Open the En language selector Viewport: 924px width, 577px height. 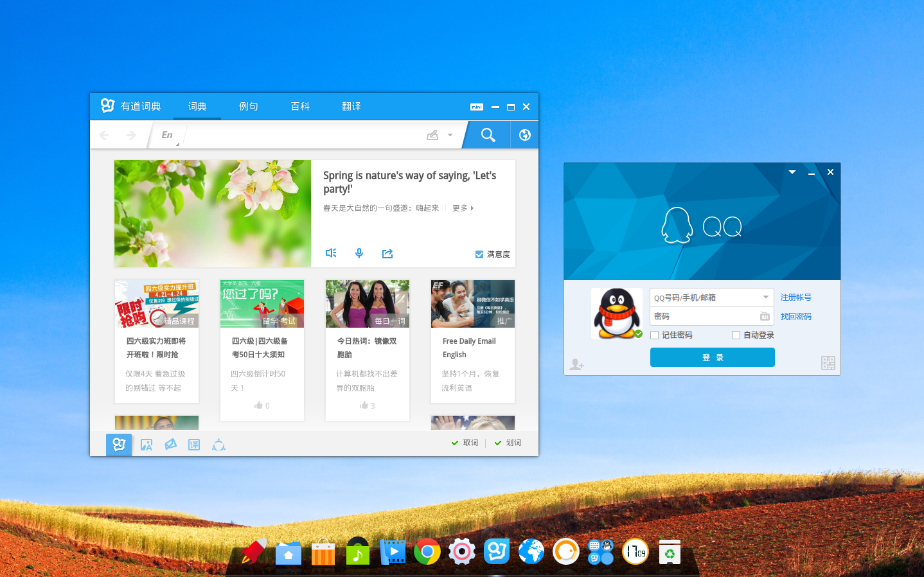[168, 135]
